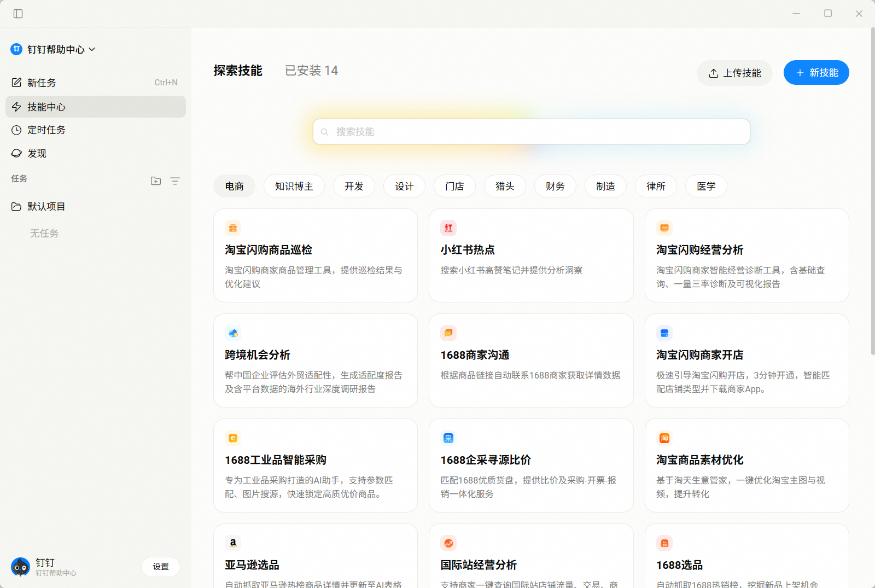Click the vertical scrollbar of skill list
875x588 pixels.
(x=872, y=191)
